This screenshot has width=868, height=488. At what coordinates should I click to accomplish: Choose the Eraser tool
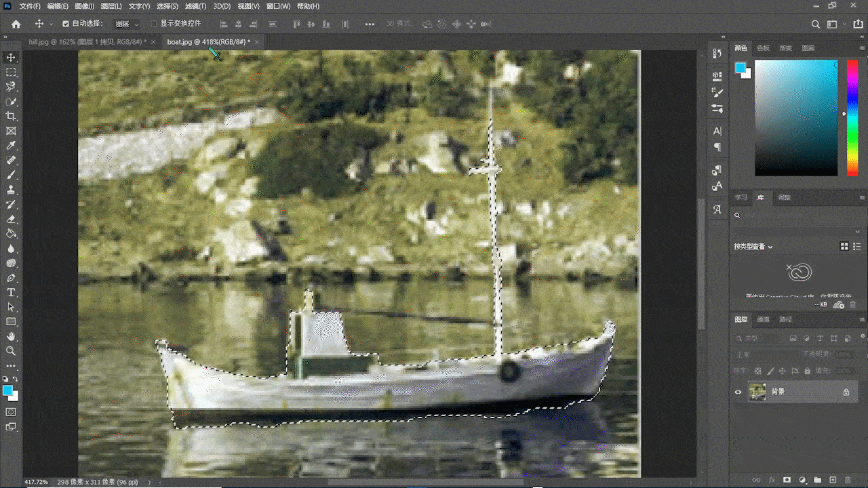point(11,219)
